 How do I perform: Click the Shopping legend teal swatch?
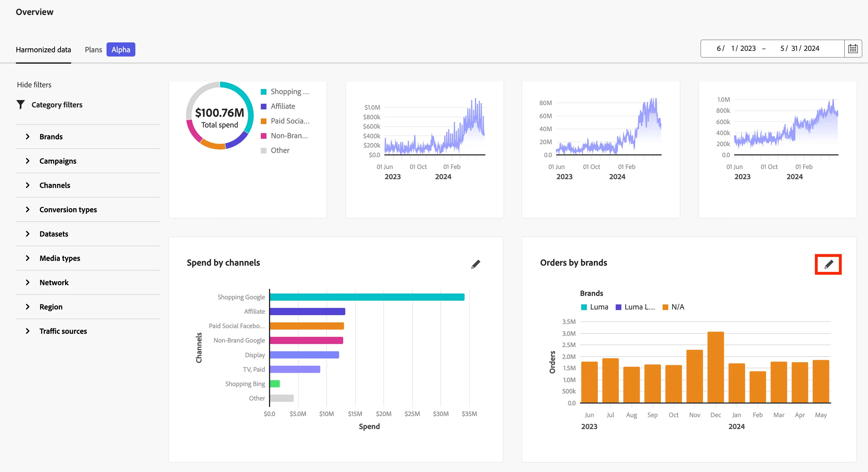point(264,92)
